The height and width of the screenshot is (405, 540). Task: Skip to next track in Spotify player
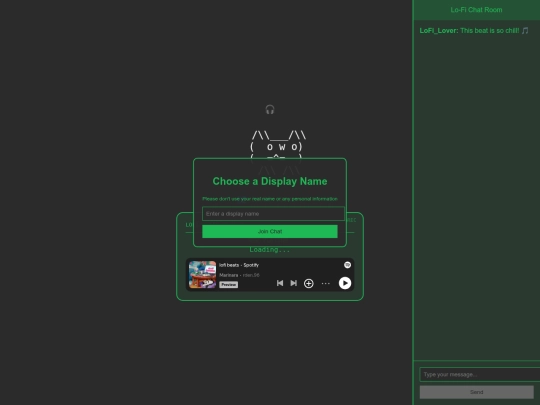pyautogui.click(x=293, y=283)
